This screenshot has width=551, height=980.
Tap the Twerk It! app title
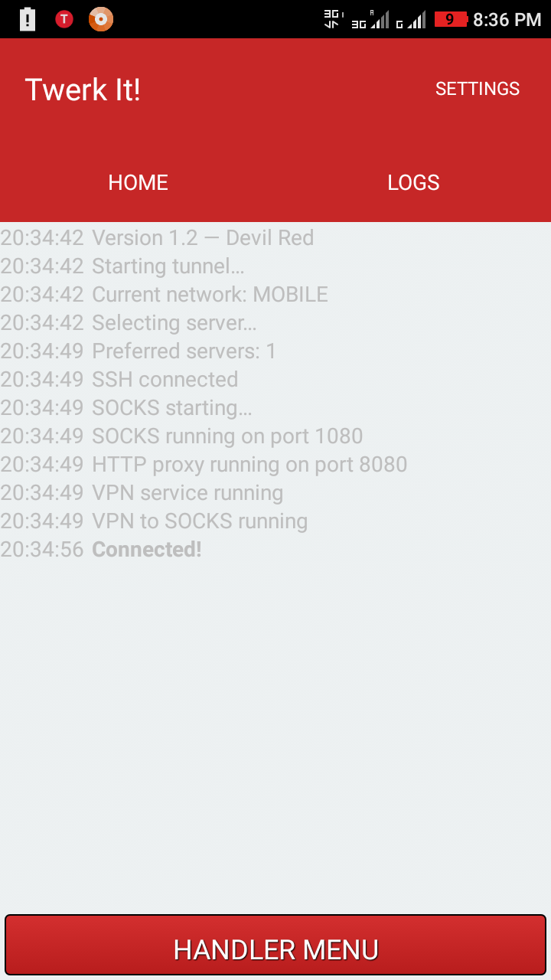point(83,90)
